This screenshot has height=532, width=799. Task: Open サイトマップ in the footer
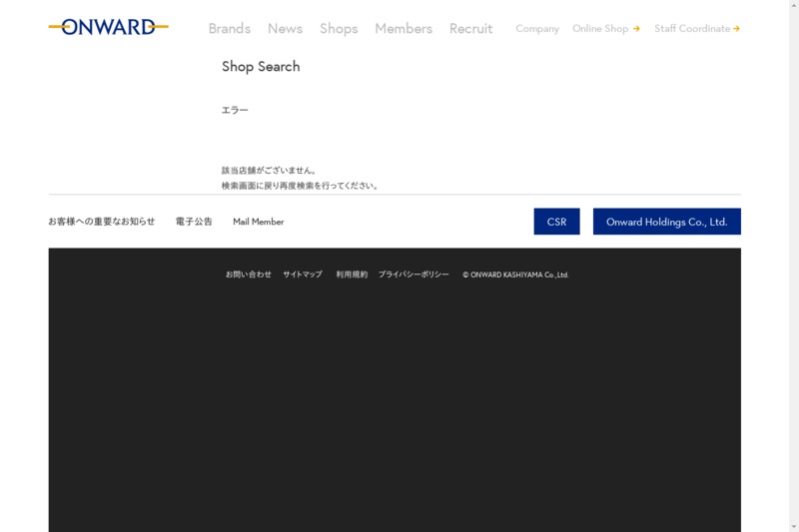click(303, 274)
